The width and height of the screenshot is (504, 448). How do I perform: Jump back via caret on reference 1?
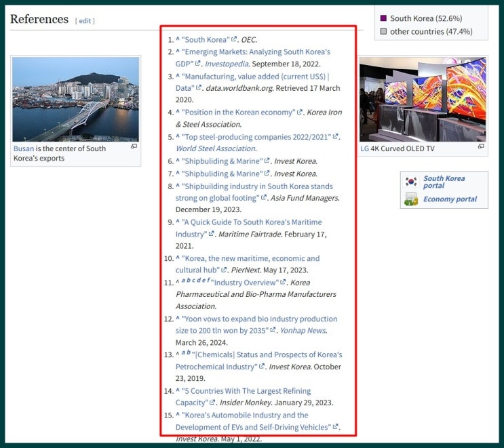coord(178,39)
